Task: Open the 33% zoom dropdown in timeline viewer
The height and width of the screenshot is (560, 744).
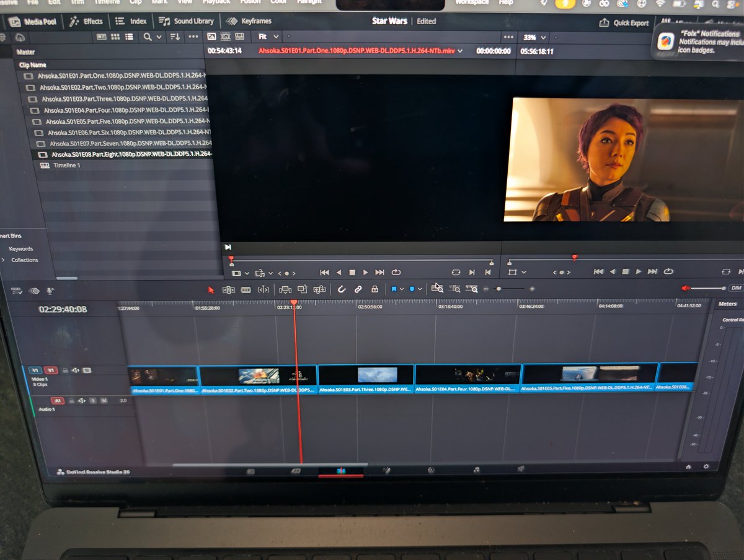Action: (x=534, y=37)
